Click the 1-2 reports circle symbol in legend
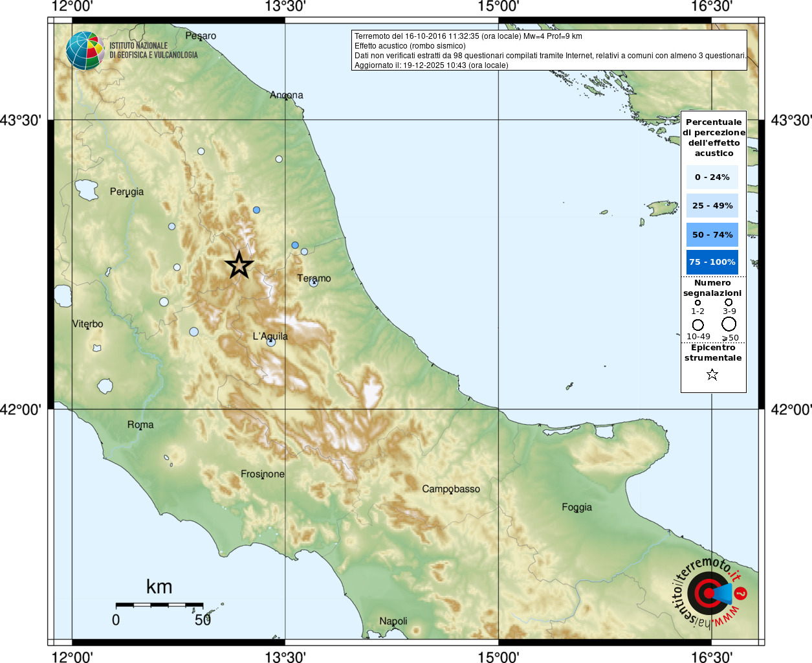The height and width of the screenshot is (663, 812). coord(697,302)
